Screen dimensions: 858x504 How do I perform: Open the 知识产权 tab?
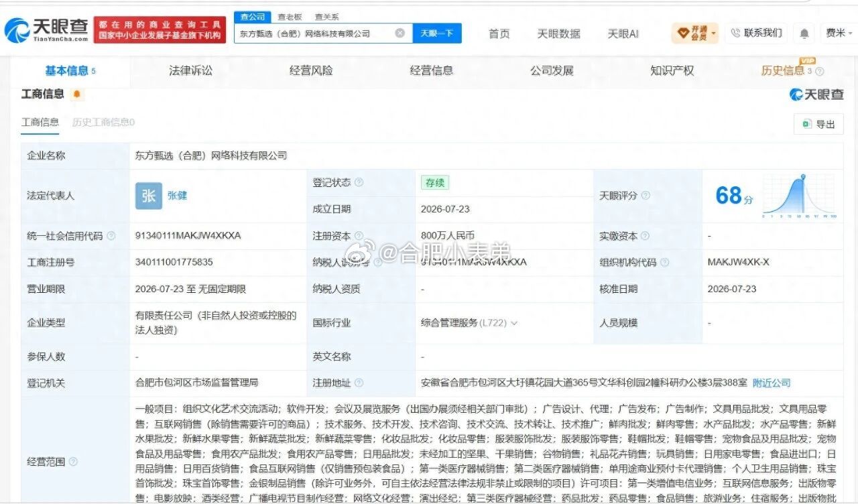672,70
